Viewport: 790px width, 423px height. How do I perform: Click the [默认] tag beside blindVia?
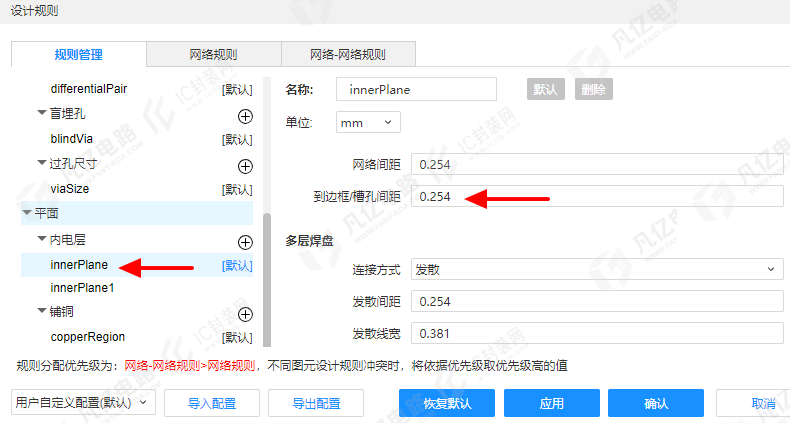[x=237, y=139]
